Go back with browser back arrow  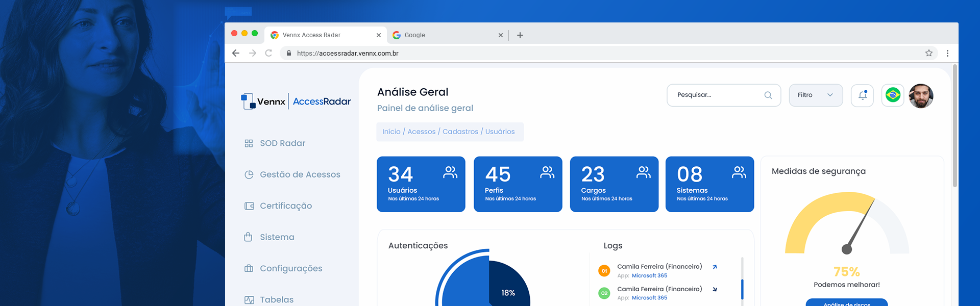click(236, 53)
